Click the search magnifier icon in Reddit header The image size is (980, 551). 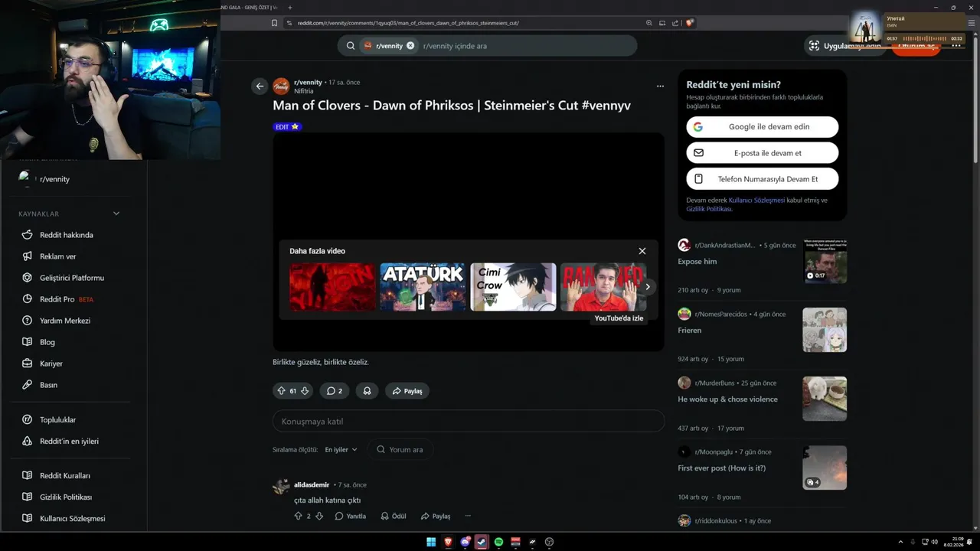pos(351,46)
